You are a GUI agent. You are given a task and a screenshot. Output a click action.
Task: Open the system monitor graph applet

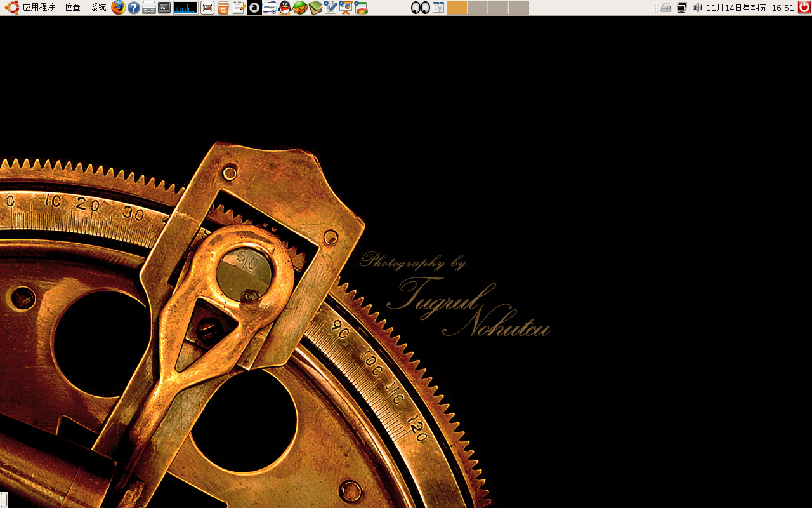click(186, 8)
